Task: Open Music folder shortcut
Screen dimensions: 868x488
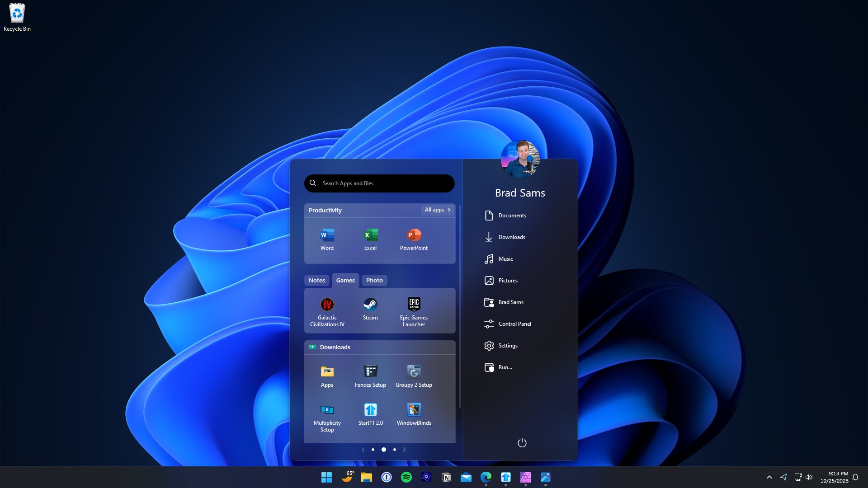Action: click(x=499, y=259)
